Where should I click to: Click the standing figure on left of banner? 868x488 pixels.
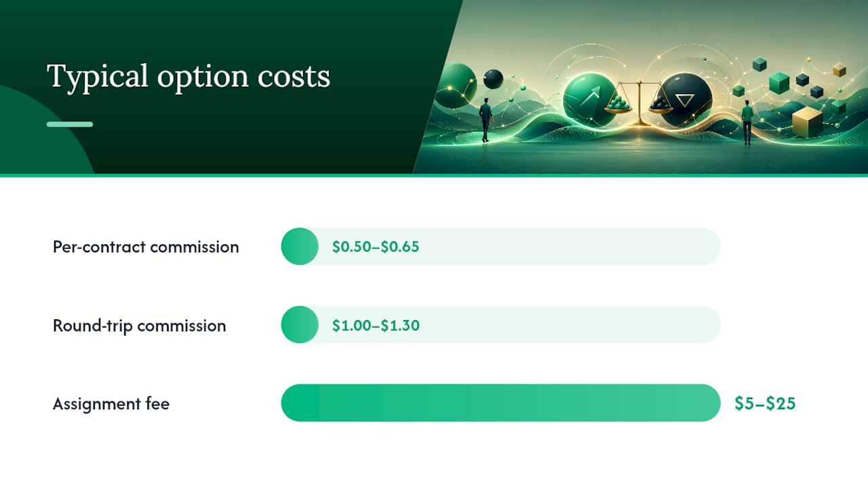coord(486,119)
